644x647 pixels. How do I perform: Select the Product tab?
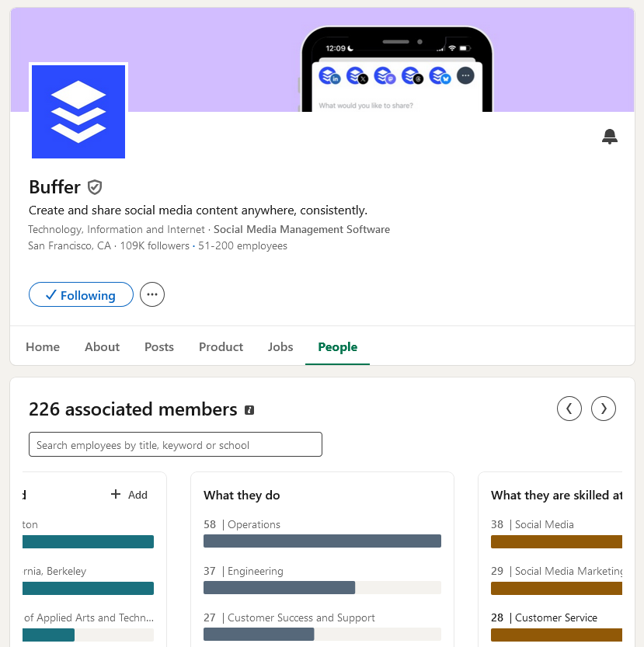(221, 347)
